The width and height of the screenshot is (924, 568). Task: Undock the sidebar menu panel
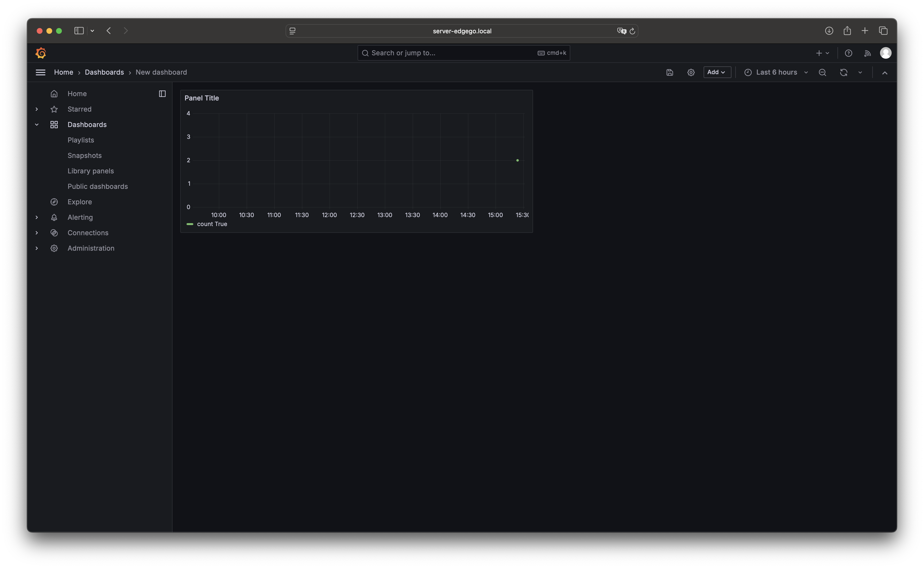tap(162, 93)
